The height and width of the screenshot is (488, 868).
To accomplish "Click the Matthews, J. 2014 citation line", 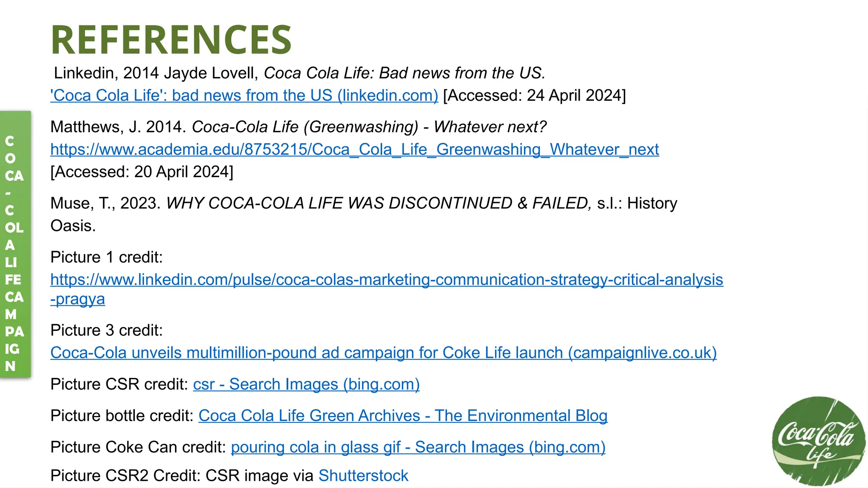I will click(298, 127).
